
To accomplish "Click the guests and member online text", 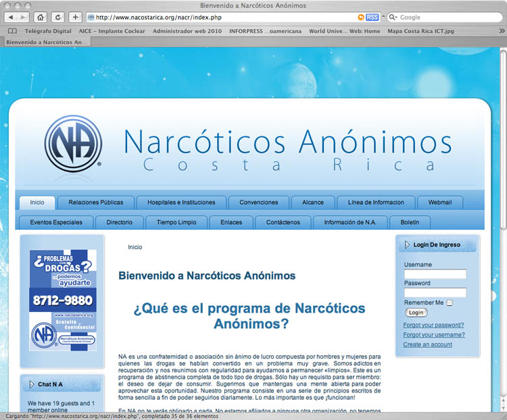I will (61, 406).
